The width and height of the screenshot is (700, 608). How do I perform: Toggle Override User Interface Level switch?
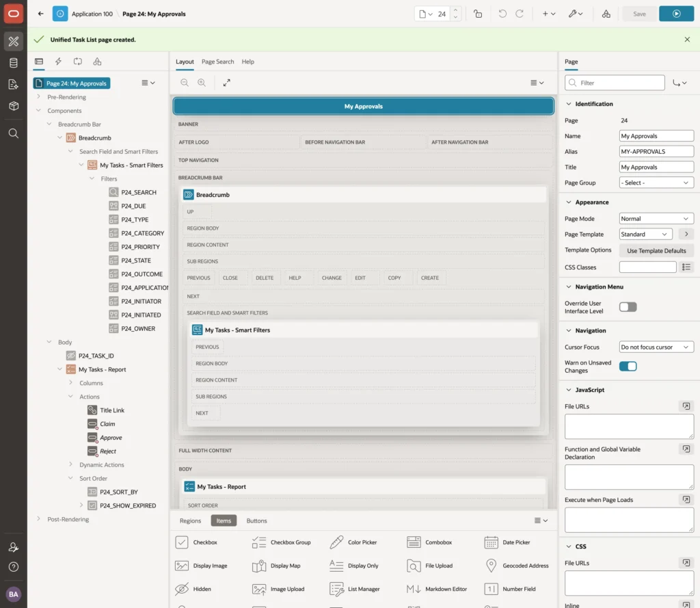[628, 307]
